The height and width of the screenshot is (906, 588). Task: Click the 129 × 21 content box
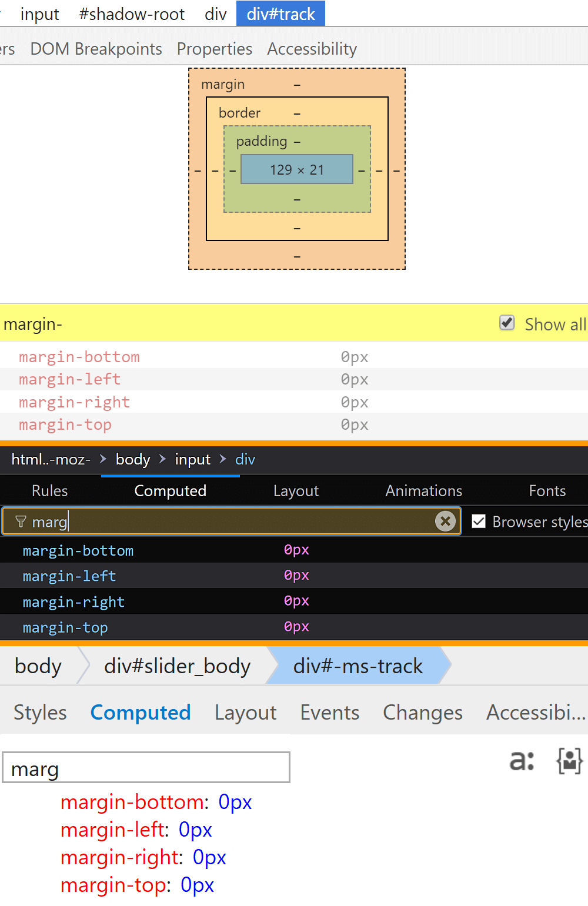(296, 169)
